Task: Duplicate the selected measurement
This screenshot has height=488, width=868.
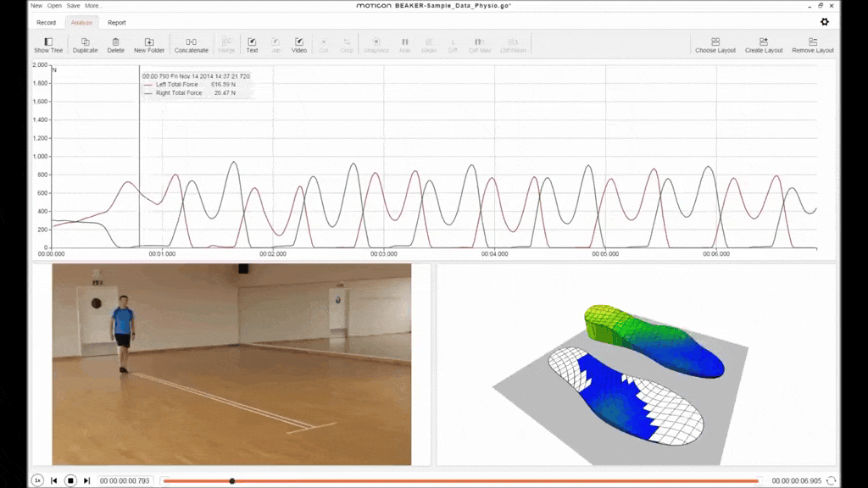Action: pos(85,42)
